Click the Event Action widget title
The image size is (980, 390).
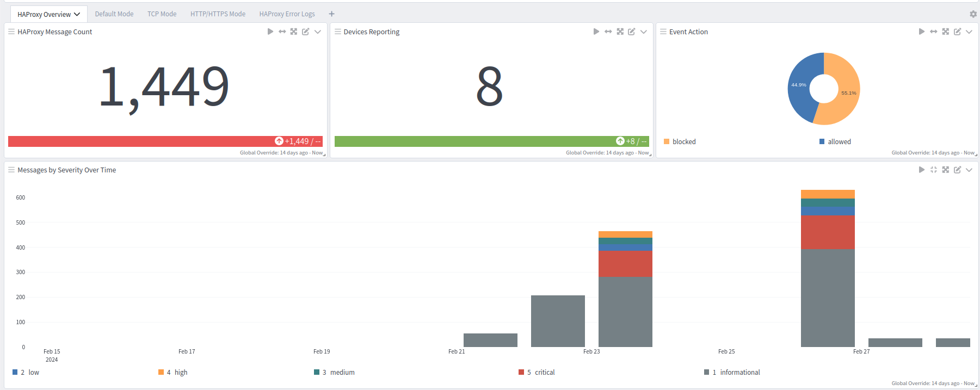coord(688,32)
